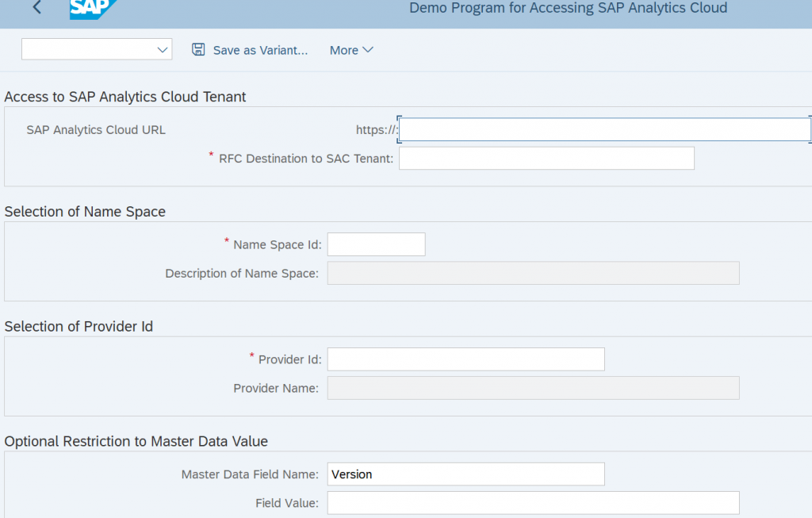
Task: Click the chevron next to More
Action: tap(368, 50)
